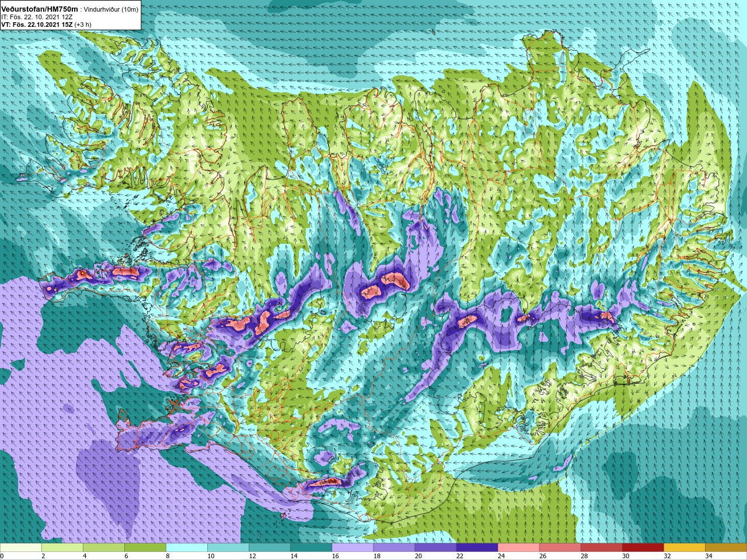The height and width of the screenshot is (560, 747).
Task: Click the 24–26 light pink legend swatch
Action: click(518, 548)
